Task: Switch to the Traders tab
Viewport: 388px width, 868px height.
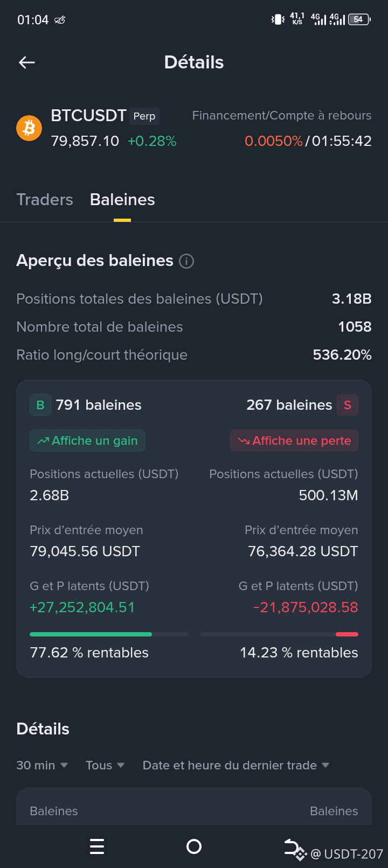Action: [x=45, y=200]
